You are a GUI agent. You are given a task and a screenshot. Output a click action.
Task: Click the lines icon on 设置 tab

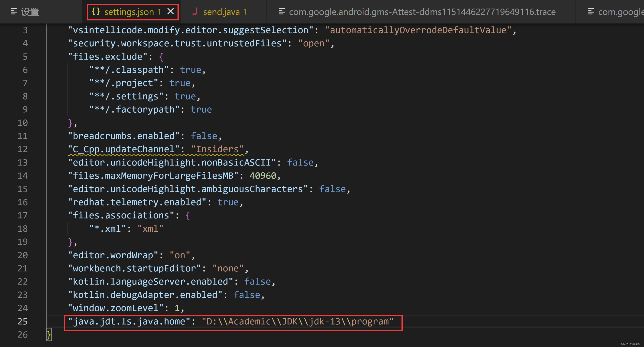[x=14, y=12]
